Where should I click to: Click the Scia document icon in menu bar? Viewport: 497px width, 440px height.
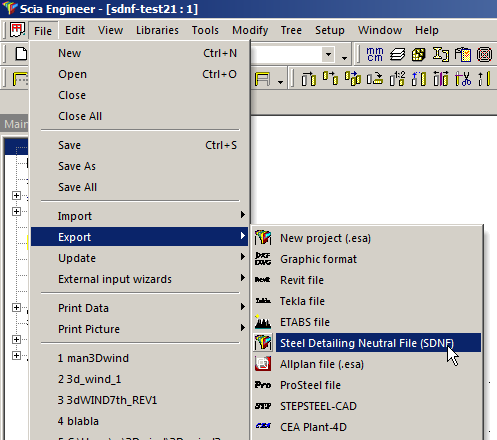(17, 30)
